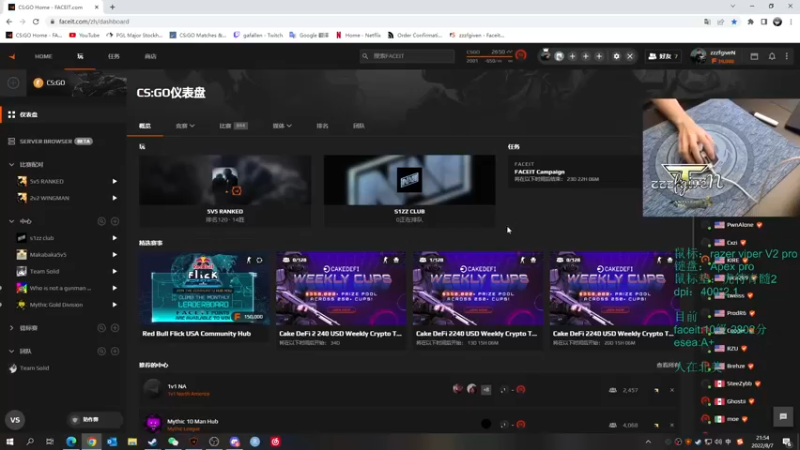This screenshot has height=450, width=800.
Task: Collapse the teams section chevron in the sidebar
Action: pyautogui.click(x=11, y=351)
